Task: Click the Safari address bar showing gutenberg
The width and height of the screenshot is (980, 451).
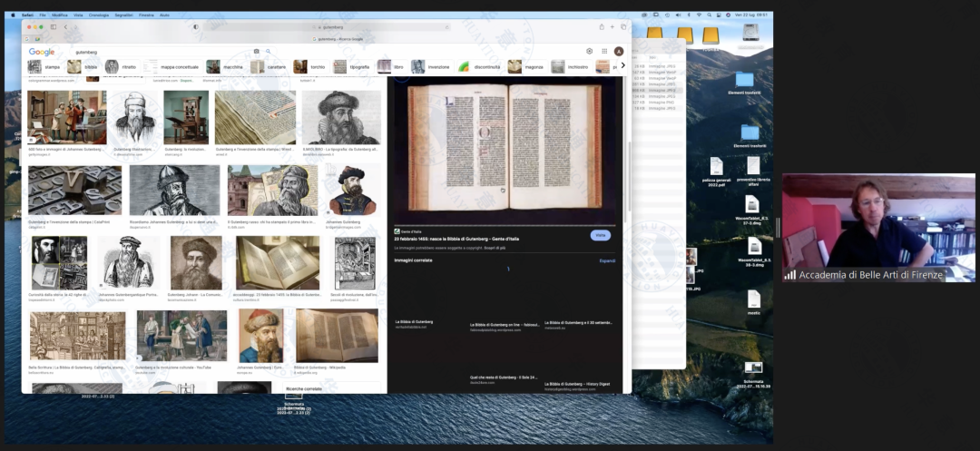Action: (x=327, y=27)
